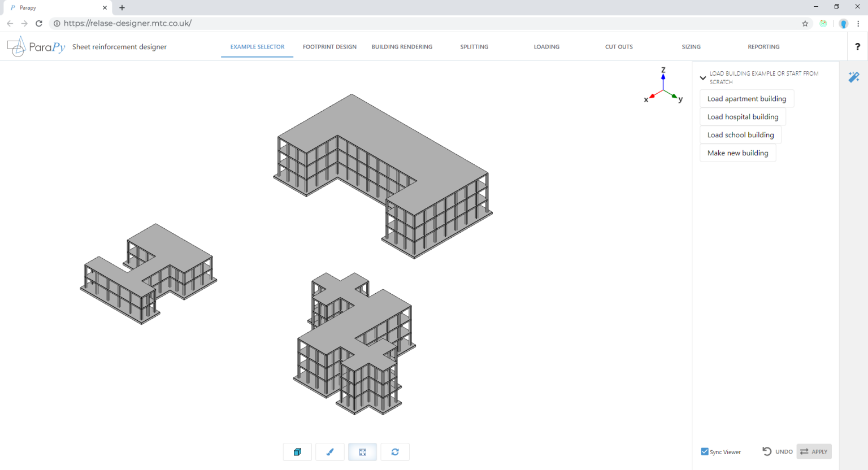Open the browser three-dot menu
The height and width of the screenshot is (470, 868).
tap(860, 23)
